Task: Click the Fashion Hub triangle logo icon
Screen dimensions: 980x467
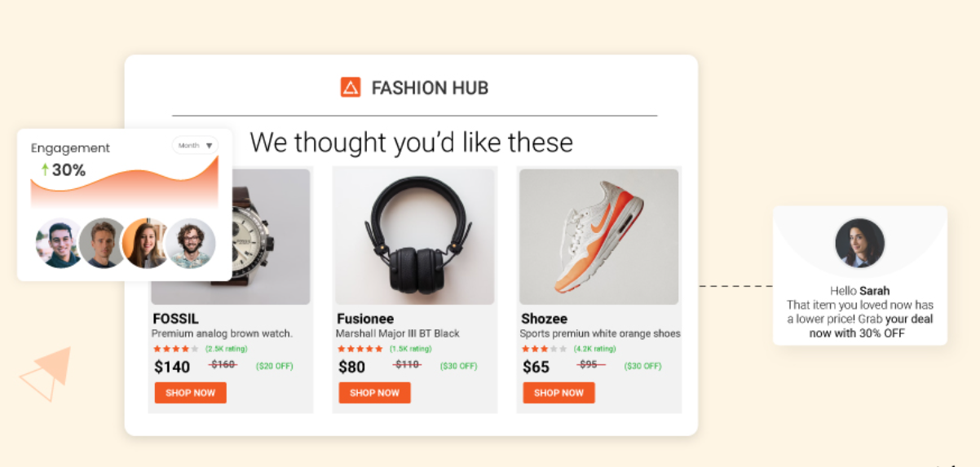Action: (351, 87)
